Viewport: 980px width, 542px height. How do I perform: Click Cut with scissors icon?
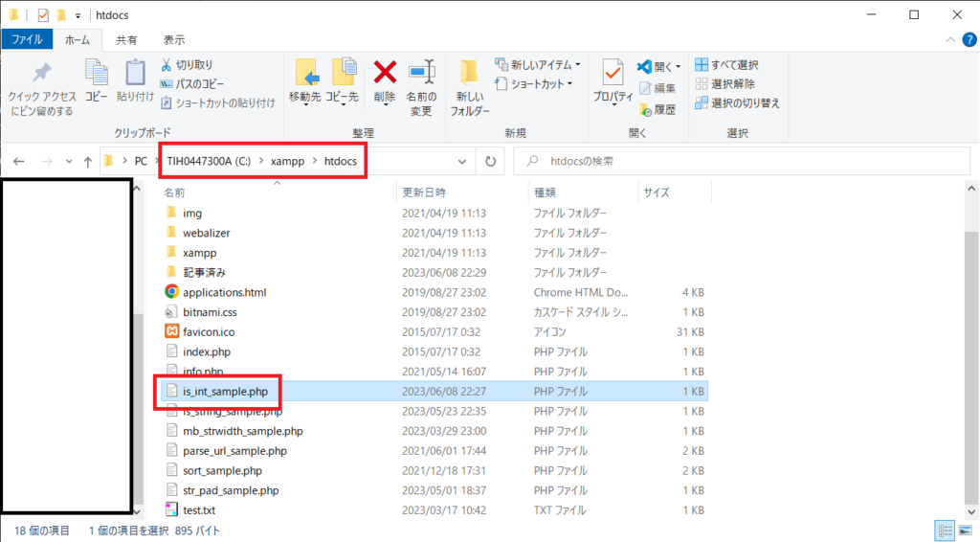point(187,64)
